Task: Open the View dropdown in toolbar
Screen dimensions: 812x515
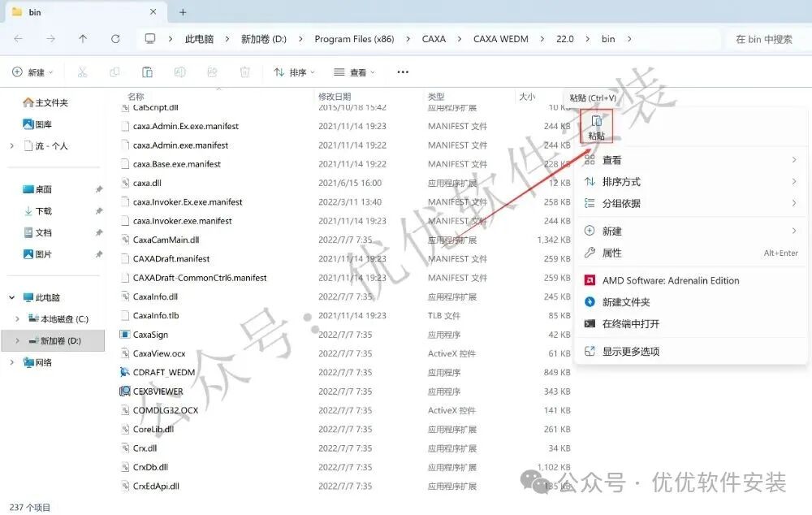Action: [355, 72]
